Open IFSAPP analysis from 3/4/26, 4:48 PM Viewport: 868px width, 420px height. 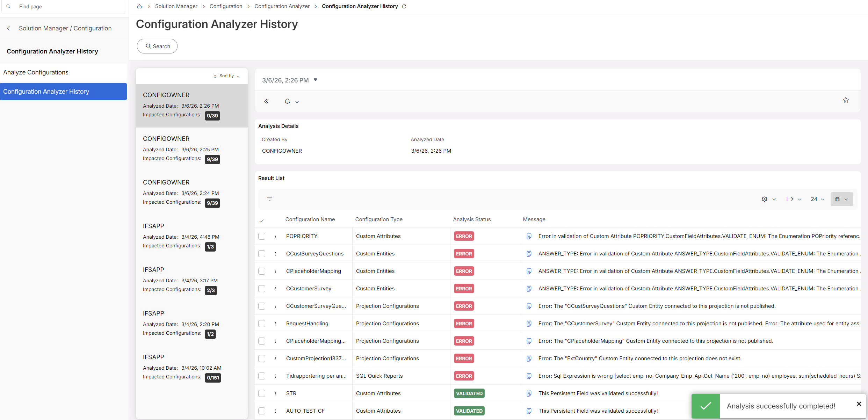click(x=191, y=237)
